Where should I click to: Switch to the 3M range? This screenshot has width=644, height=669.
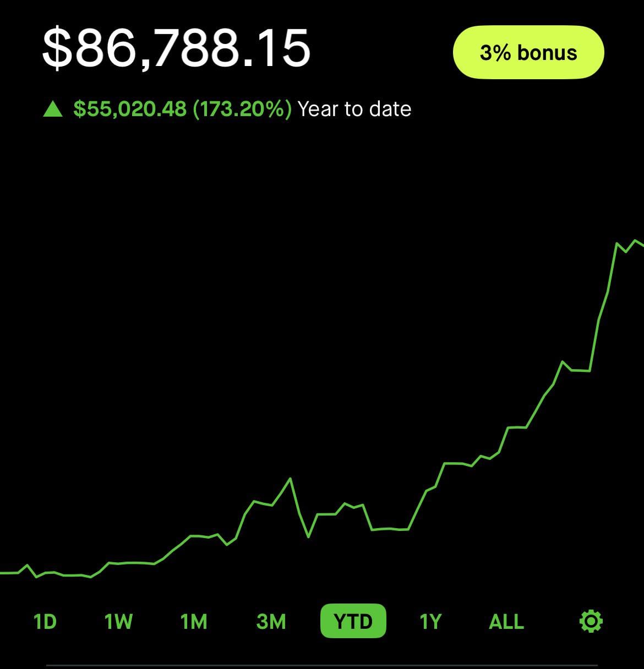coord(271,622)
